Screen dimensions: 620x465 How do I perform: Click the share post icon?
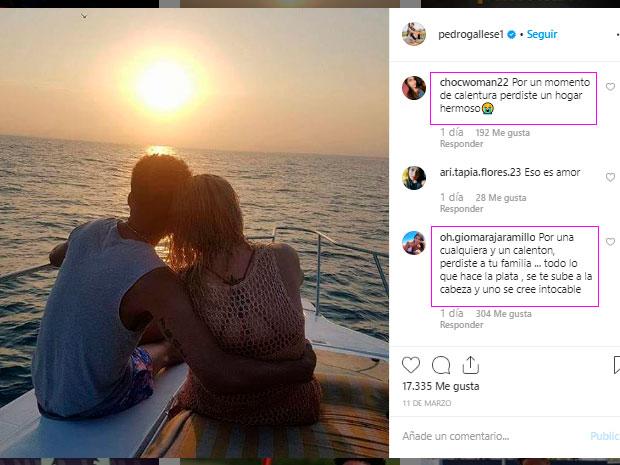pos(471,365)
